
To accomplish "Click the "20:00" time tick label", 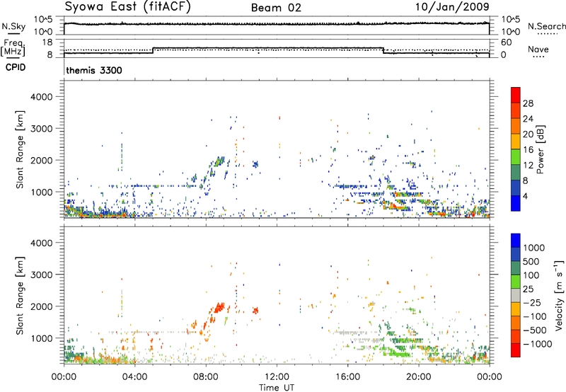I will coord(419,377).
